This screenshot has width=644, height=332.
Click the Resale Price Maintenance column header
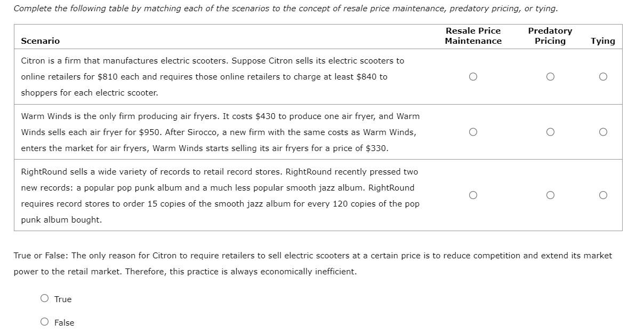coord(473,36)
